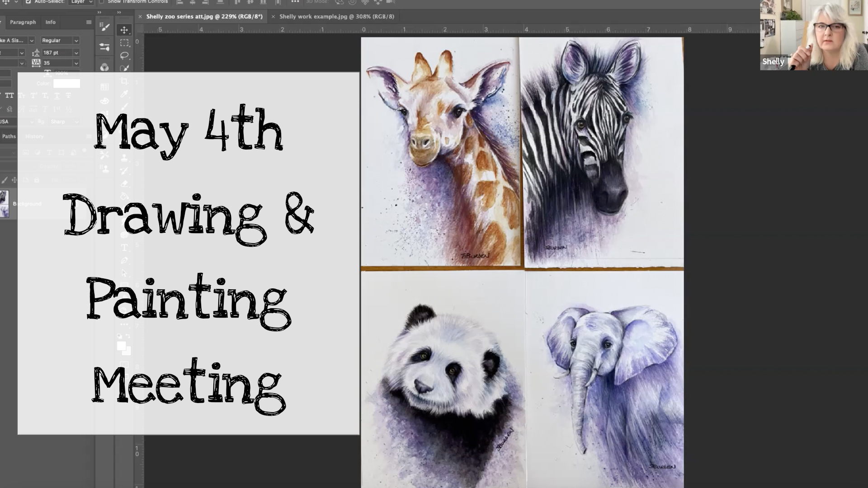Open the Sharp anti-aliasing dropdown
This screenshot has width=868, height=488.
64,122
